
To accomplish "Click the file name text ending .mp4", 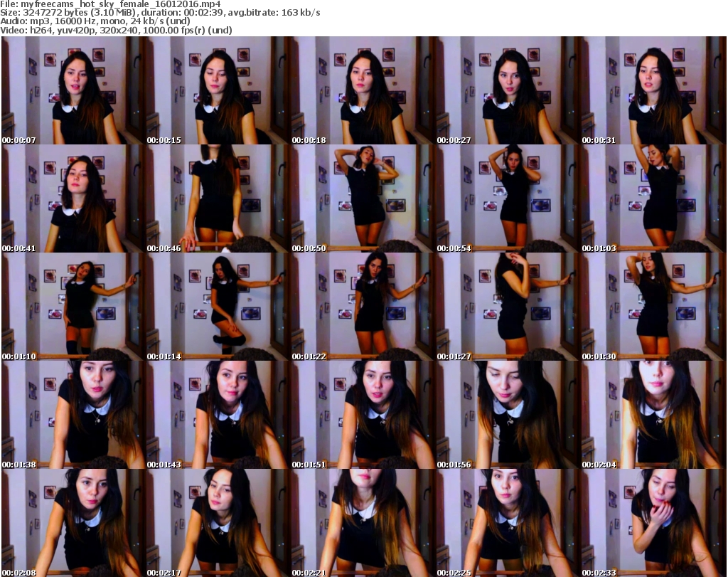I will pos(121,4).
